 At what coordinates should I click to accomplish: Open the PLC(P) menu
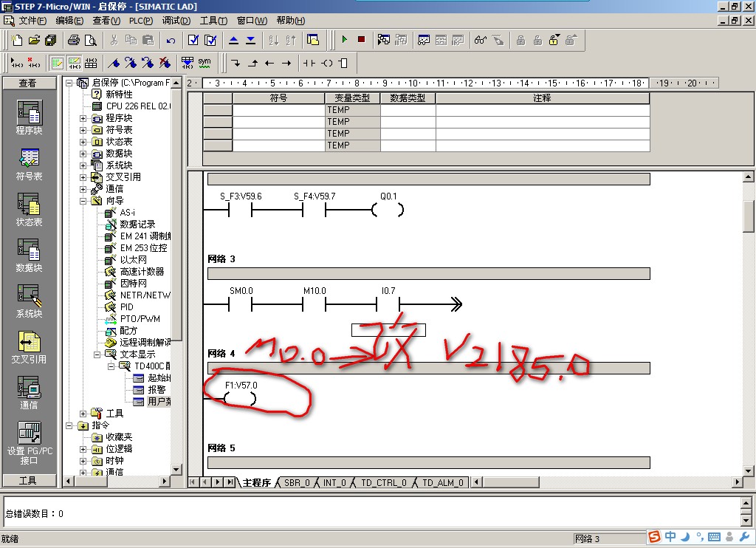[x=140, y=21]
